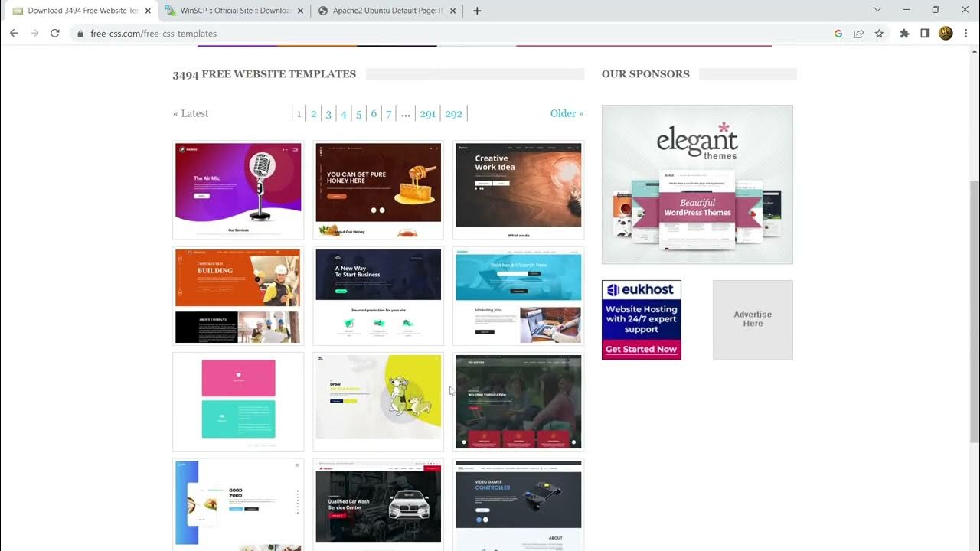Image resolution: width=980 pixels, height=551 pixels.
Task: Click the browser back arrow
Action: pos(14,34)
